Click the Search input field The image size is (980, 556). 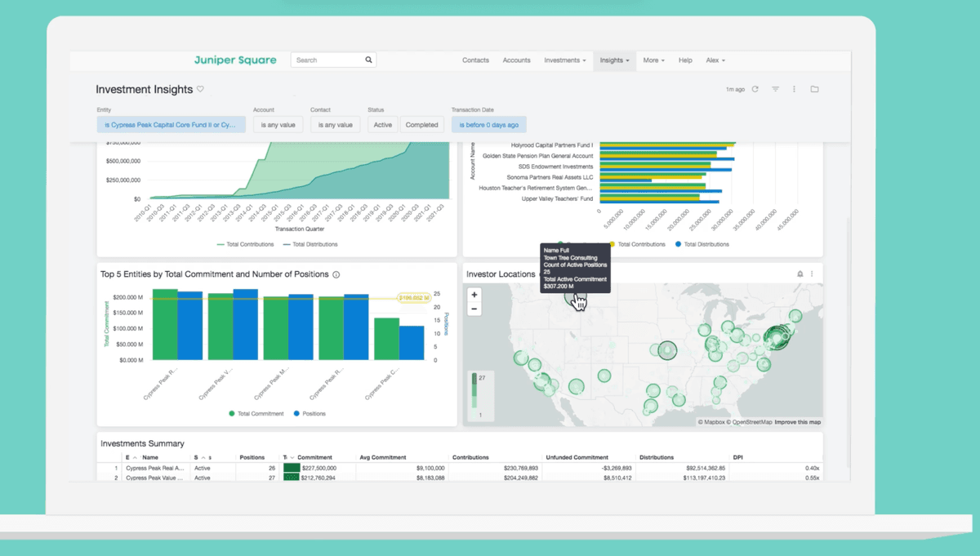coord(327,60)
